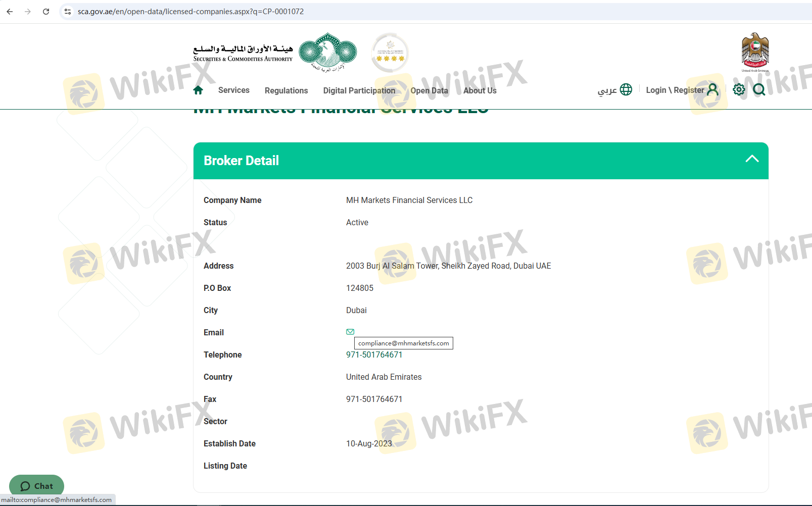The image size is (812, 506).
Task: Open the Digital Participation menu
Action: [359, 91]
